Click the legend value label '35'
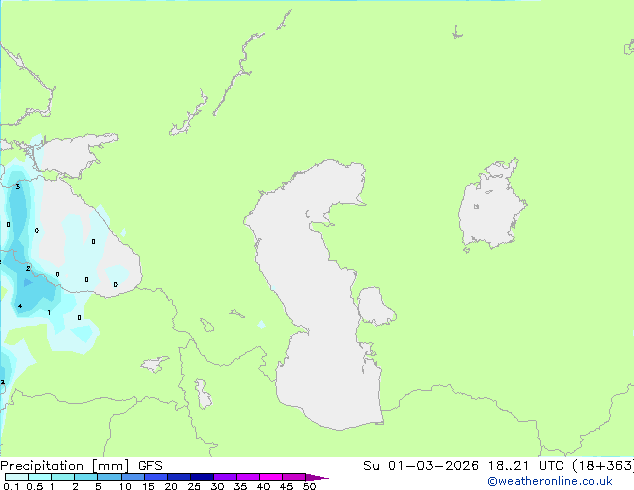This screenshot has width=634, height=490. (240, 486)
